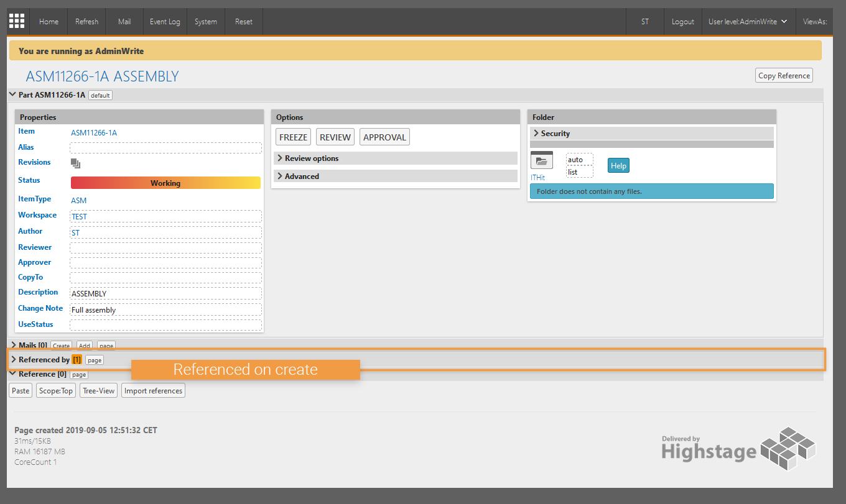
Task: Click the Item property label
Action: point(26,131)
